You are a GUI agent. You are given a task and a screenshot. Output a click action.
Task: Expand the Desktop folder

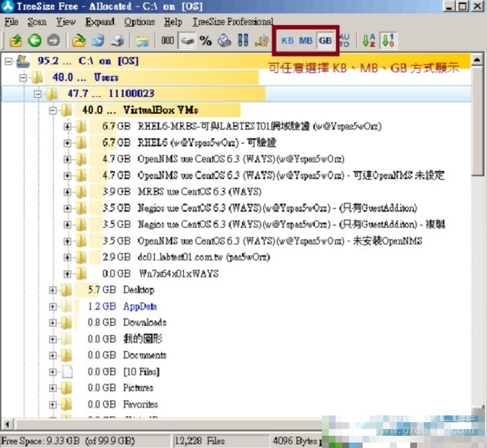pyautogui.click(x=53, y=290)
